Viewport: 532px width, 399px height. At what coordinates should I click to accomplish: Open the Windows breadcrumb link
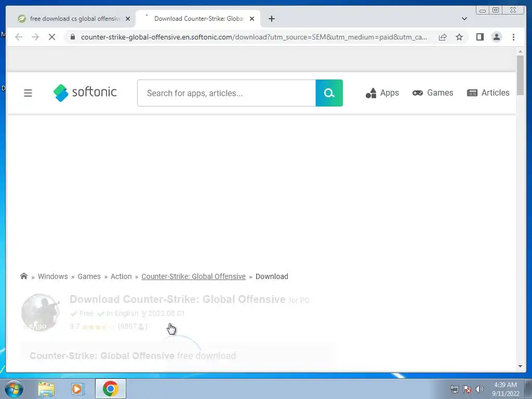(x=52, y=276)
